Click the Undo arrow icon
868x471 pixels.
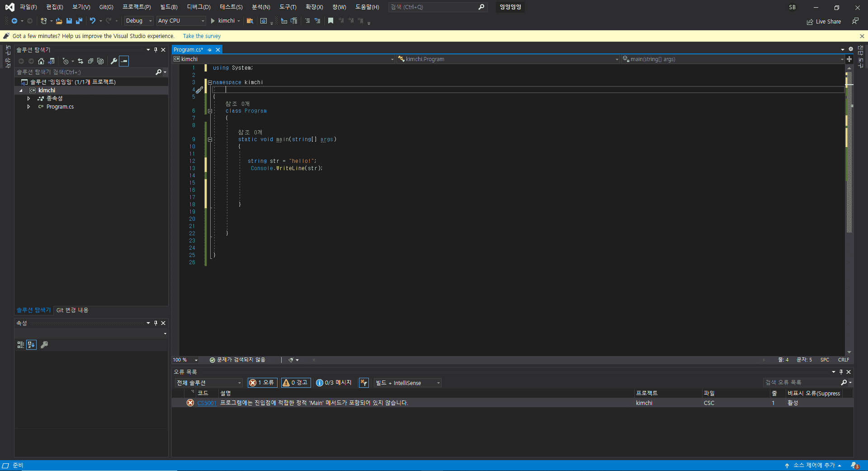[92, 21]
